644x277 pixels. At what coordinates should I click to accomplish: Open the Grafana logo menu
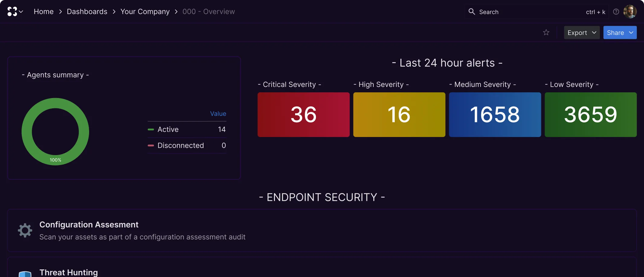(x=12, y=11)
